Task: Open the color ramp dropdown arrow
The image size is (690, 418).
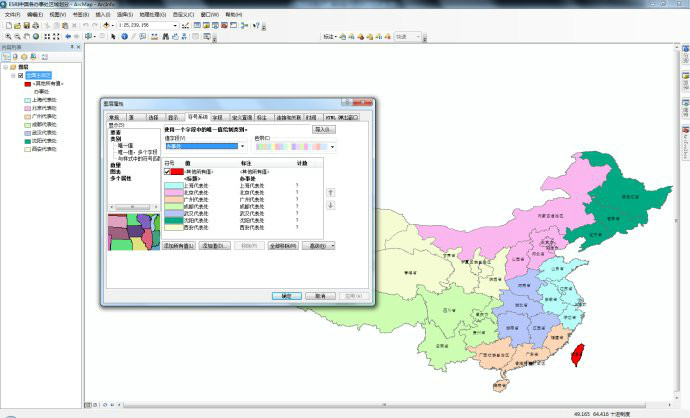Action: [332, 147]
